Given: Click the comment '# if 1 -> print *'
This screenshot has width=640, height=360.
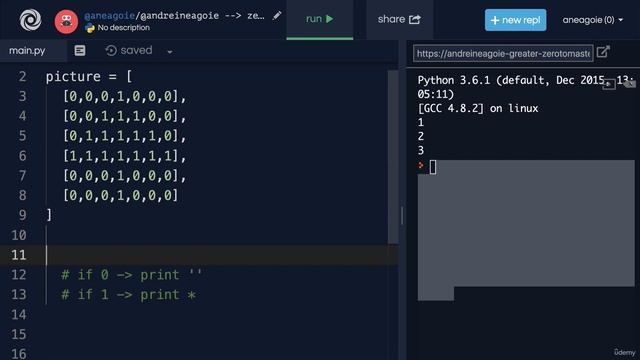Looking at the screenshot, I should click(x=129, y=295).
